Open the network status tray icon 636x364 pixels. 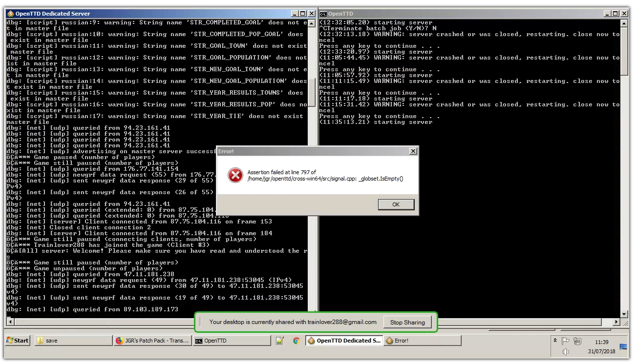coord(577,341)
